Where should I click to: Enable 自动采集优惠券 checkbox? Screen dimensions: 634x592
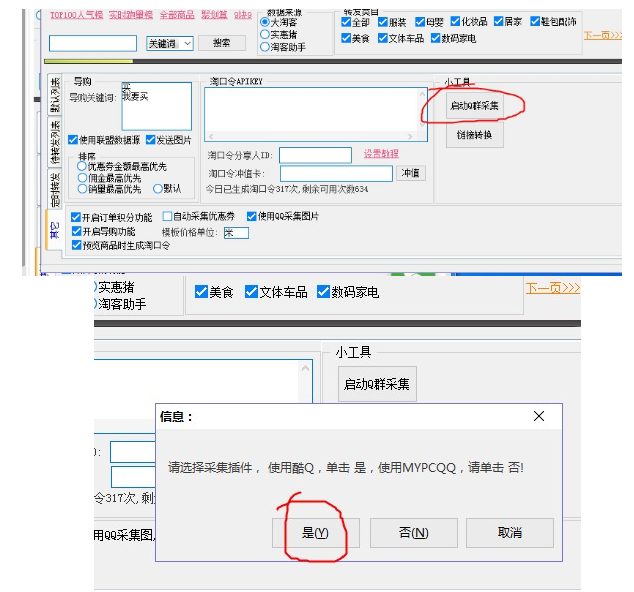pos(168,216)
